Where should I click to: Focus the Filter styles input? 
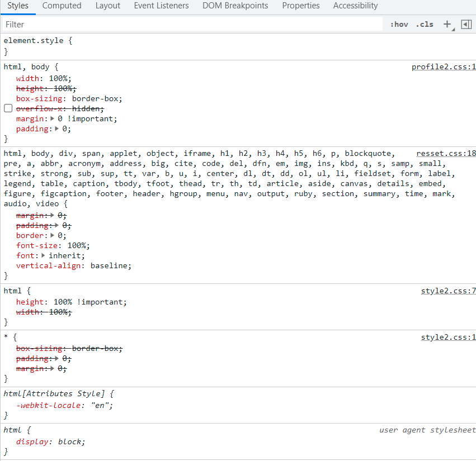pos(192,24)
